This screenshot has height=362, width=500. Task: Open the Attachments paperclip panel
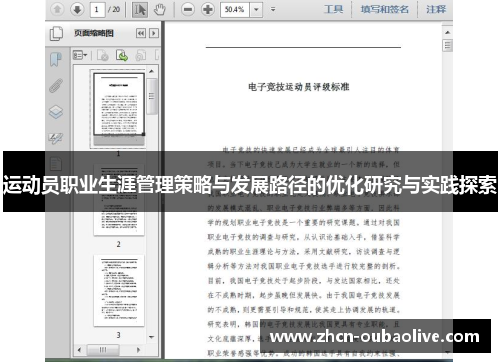point(56,86)
